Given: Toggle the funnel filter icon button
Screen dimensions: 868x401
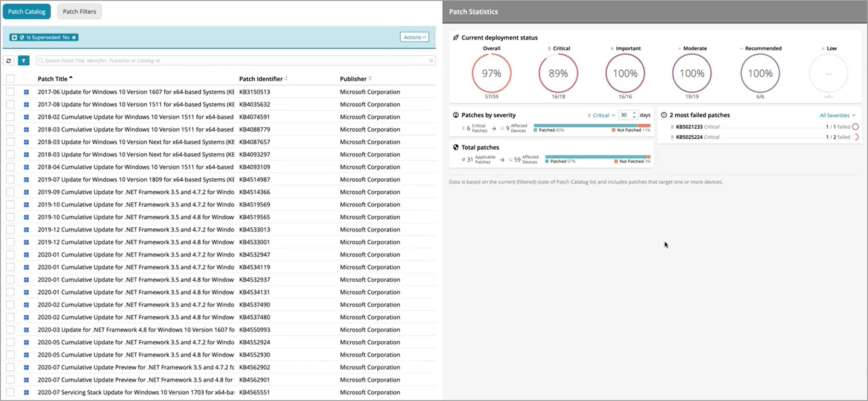Looking at the screenshot, I should click(x=24, y=61).
